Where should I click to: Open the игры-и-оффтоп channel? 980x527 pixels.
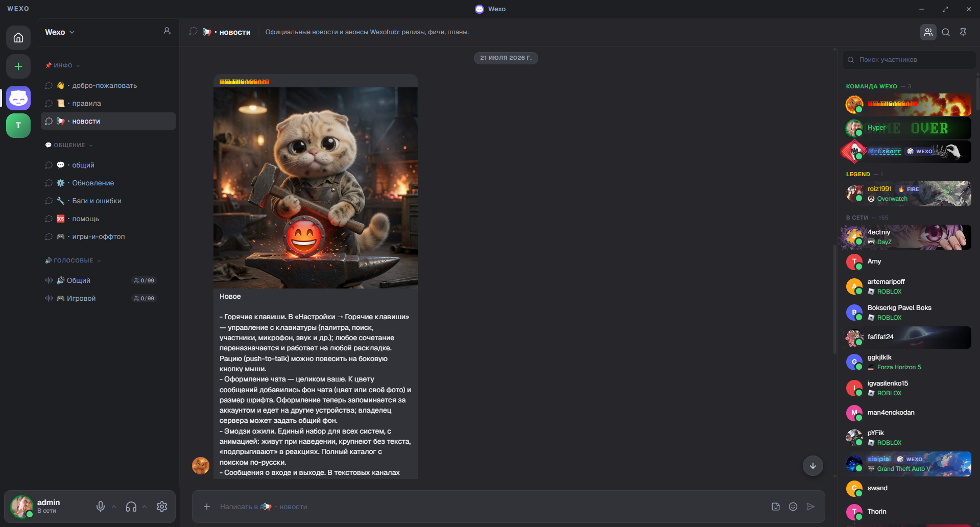(108, 236)
